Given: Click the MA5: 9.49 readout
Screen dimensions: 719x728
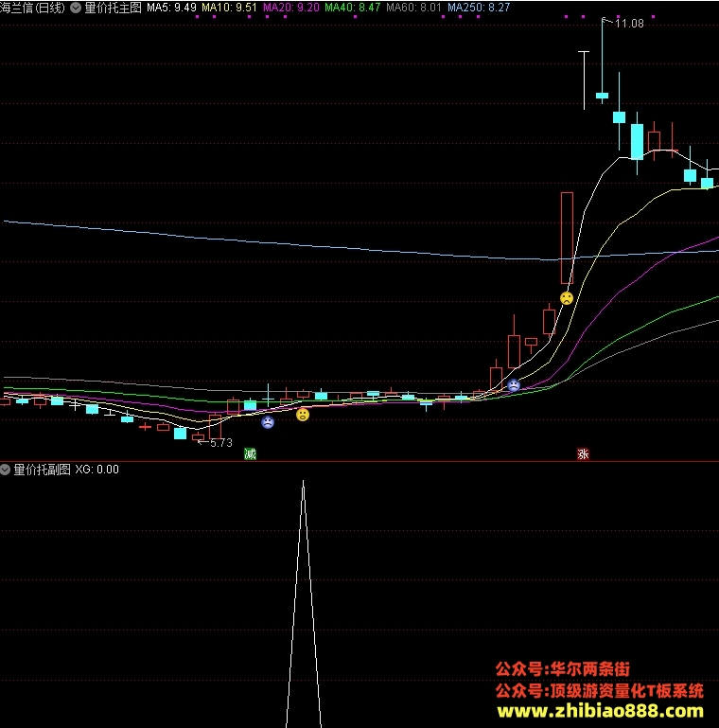Looking at the screenshot, I should coord(171,8).
